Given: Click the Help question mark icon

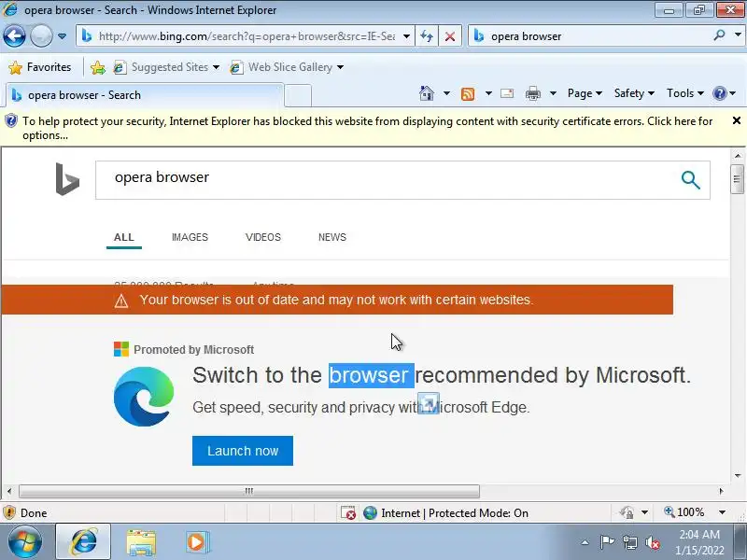Looking at the screenshot, I should (x=719, y=93).
